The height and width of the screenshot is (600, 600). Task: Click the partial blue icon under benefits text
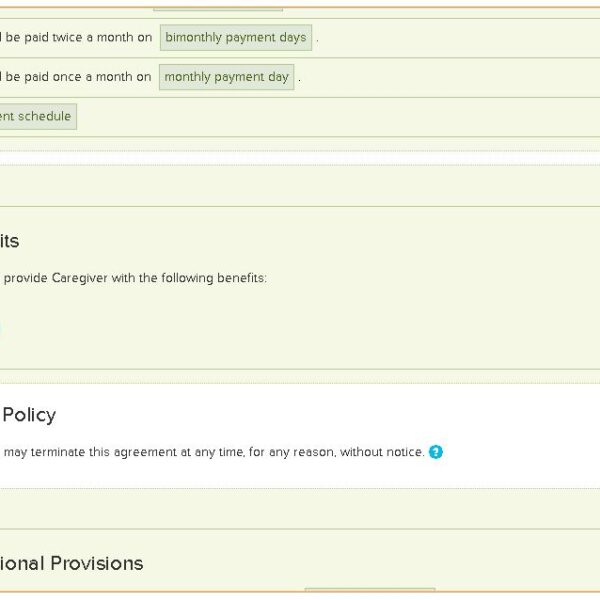(1, 329)
